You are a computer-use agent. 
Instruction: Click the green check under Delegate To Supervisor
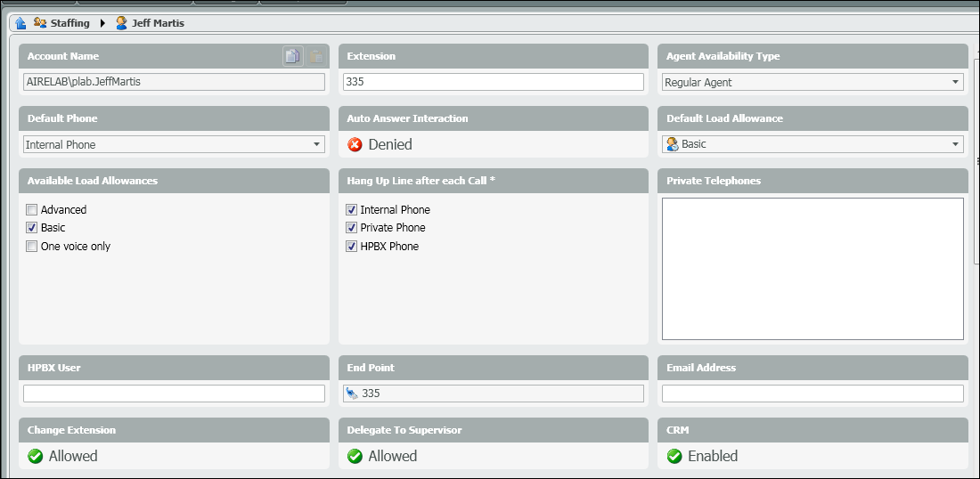tap(355, 456)
